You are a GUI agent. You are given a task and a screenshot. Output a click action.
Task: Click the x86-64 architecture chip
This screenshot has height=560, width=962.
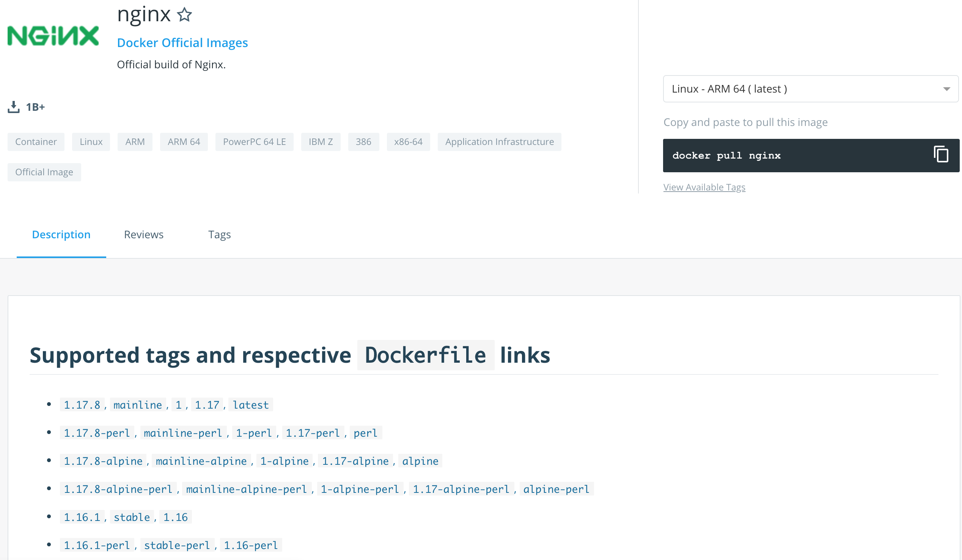point(408,142)
